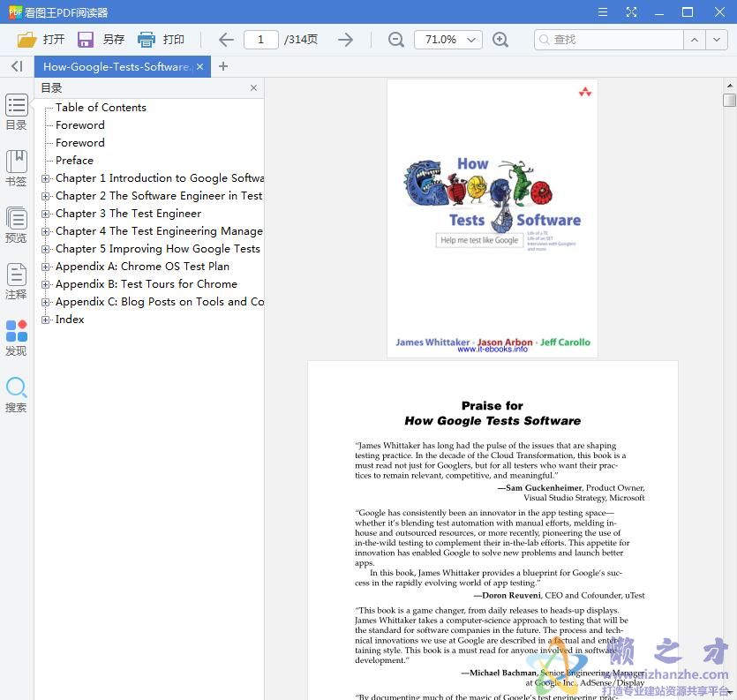Select Chapter 3 The Test Engineer text
The image size is (737, 700).
click(x=128, y=214)
